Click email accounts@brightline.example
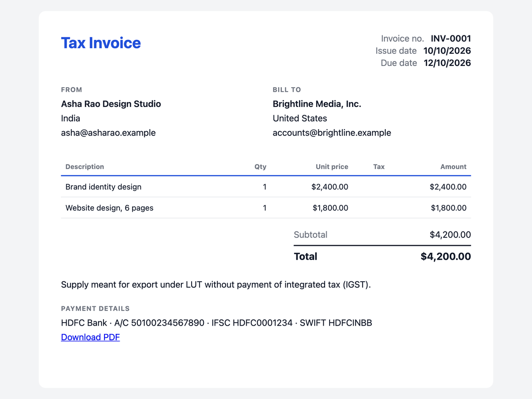The image size is (532, 399). click(332, 133)
